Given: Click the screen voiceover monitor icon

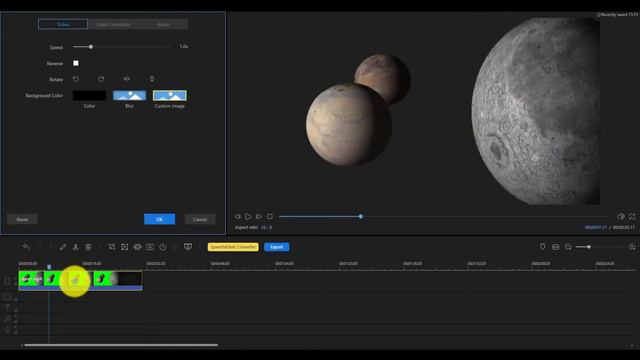Looking at the screenshot, I should (188, 247).
